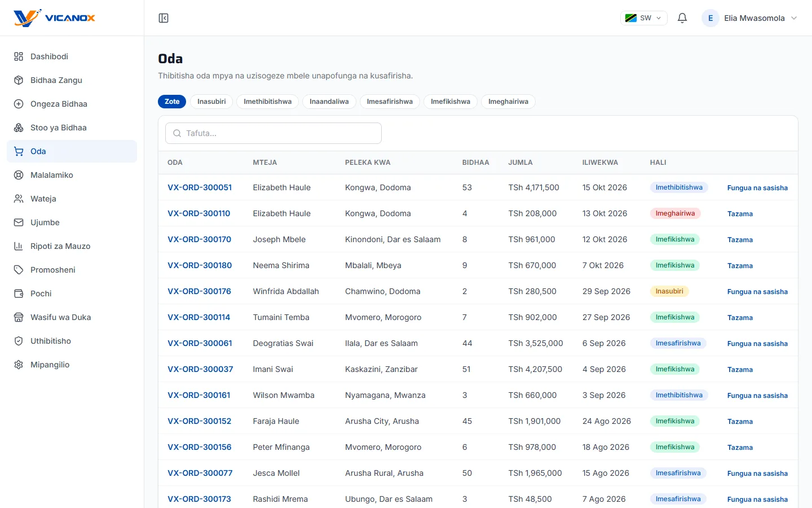Click the Stoo ya Bidhaa boxes icon
The height and width of the screenshot is (508, 812).
click(19, 128)
